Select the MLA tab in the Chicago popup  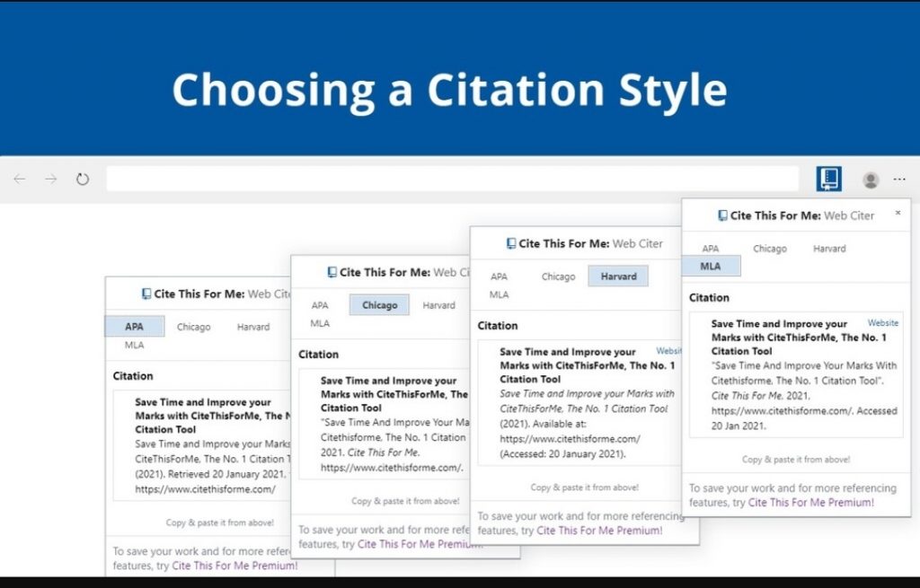[320, 323]
